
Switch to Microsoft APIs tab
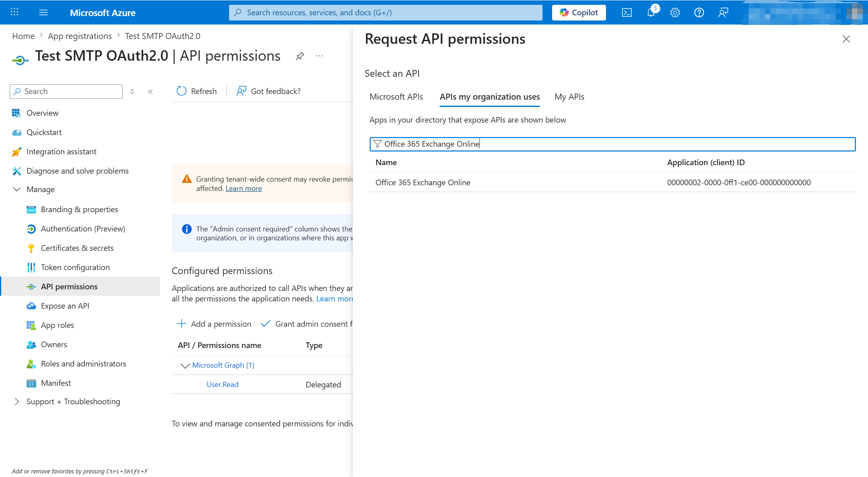396,97
